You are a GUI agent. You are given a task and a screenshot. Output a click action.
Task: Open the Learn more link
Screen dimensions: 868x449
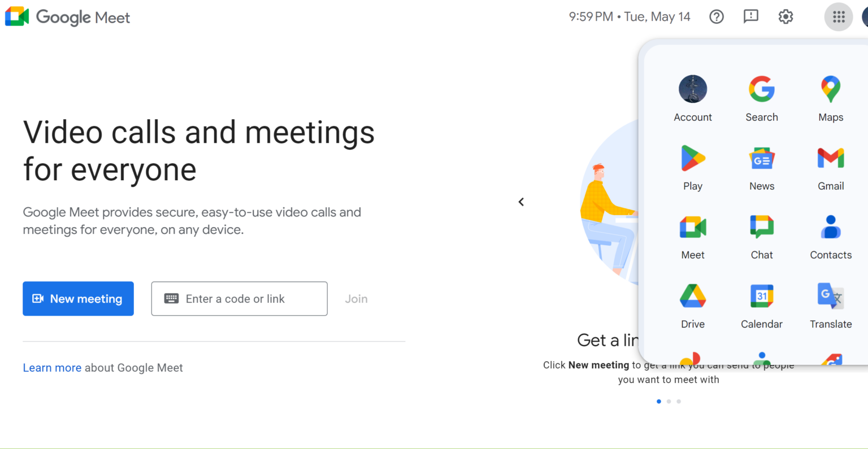[x=52, y=367]
